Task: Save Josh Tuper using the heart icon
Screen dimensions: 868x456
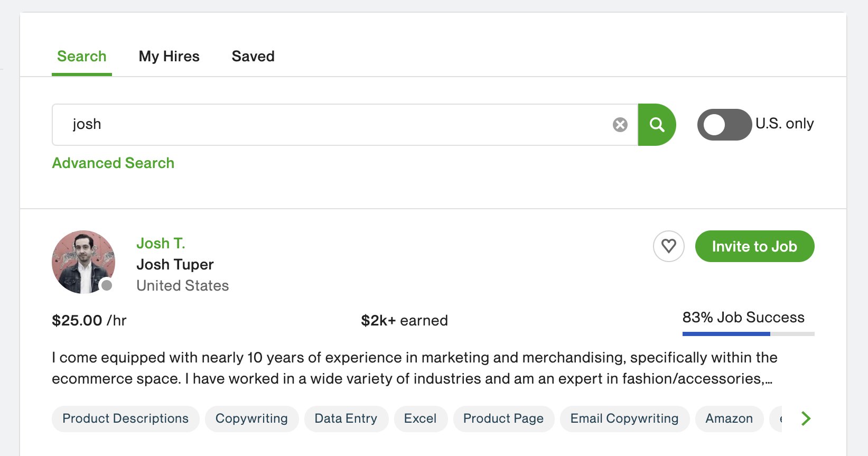Action: coord(668,246)
